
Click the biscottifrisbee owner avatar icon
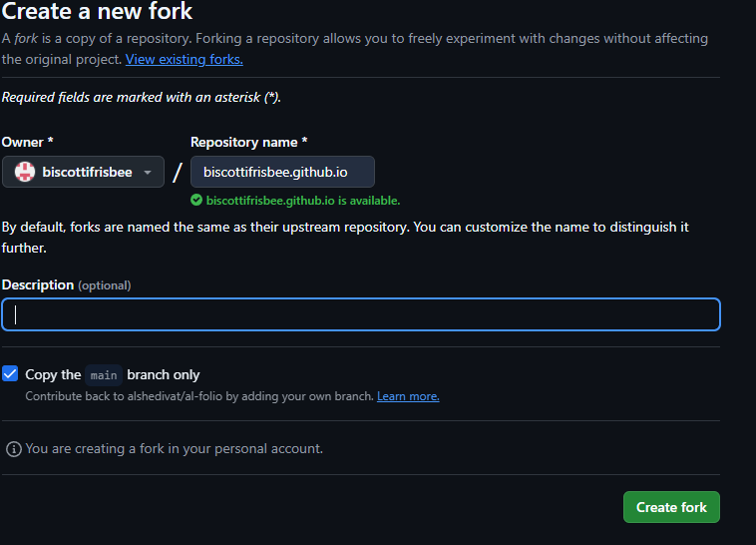(25, 172)
